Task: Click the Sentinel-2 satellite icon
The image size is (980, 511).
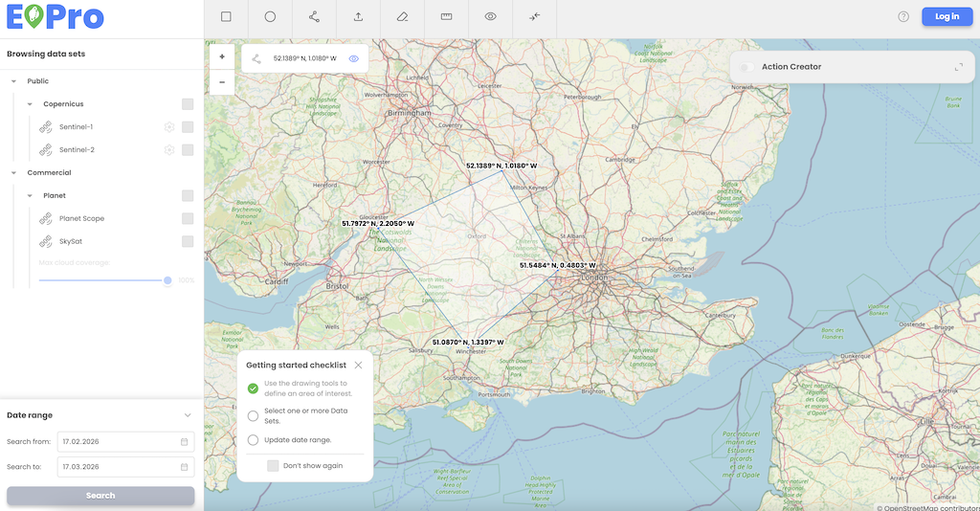Action: pyautogui.click(x=46, y=150)
